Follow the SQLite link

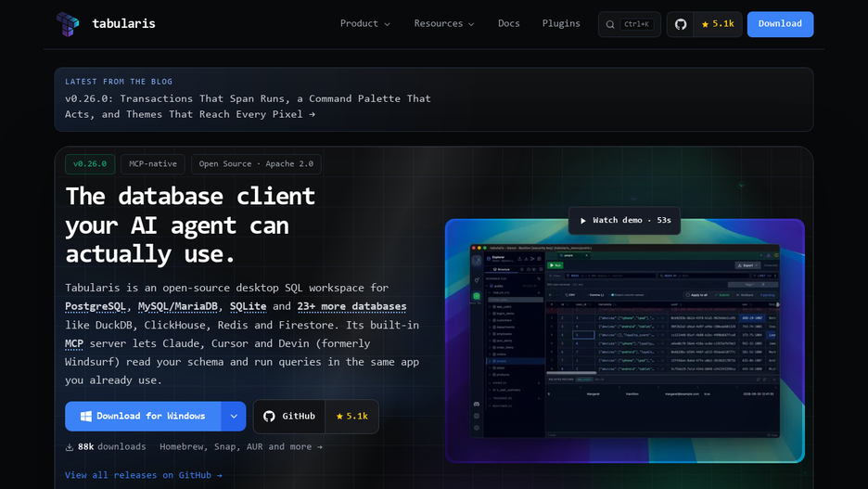pos(248,306)
